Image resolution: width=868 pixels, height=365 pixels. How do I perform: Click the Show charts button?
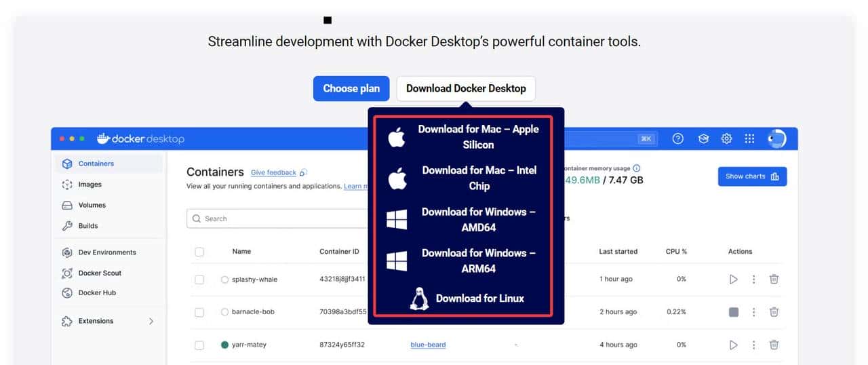[753, 176]
